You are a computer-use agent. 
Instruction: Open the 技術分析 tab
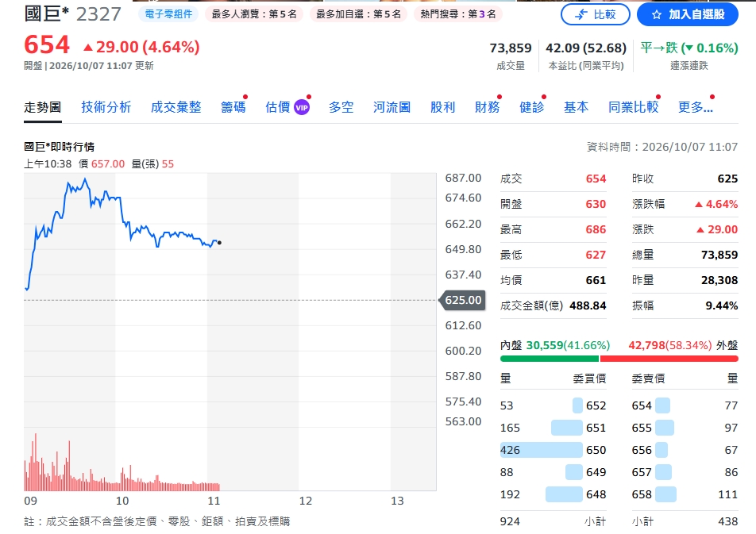106,107
